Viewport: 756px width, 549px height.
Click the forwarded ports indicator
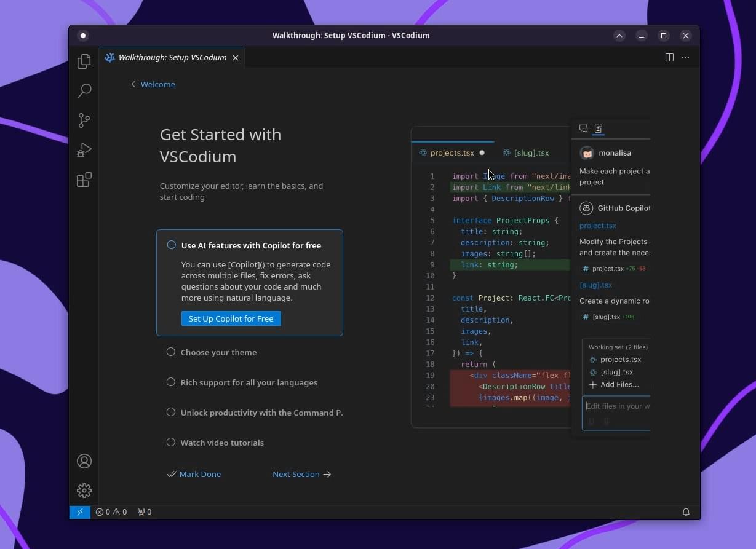click(x=144, y=511)
